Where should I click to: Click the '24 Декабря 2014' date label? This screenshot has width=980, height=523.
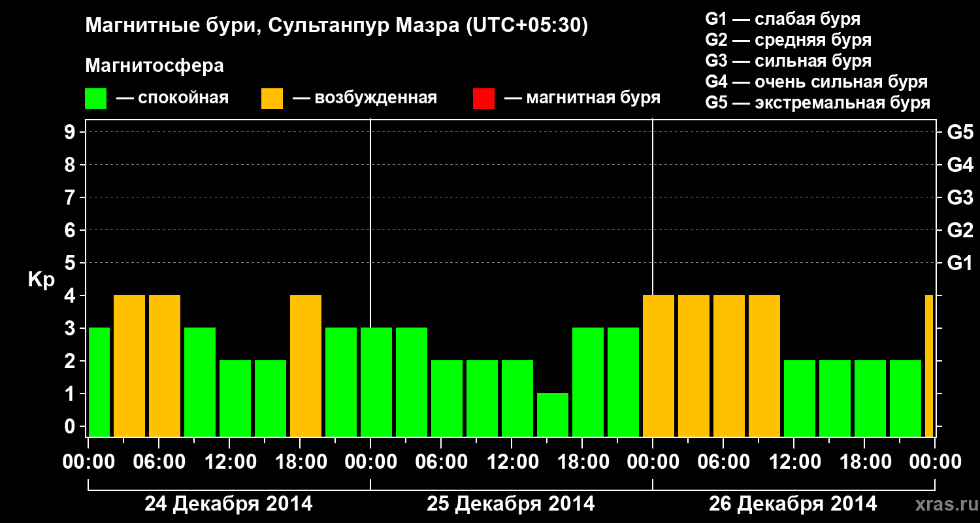click(229, 504)
